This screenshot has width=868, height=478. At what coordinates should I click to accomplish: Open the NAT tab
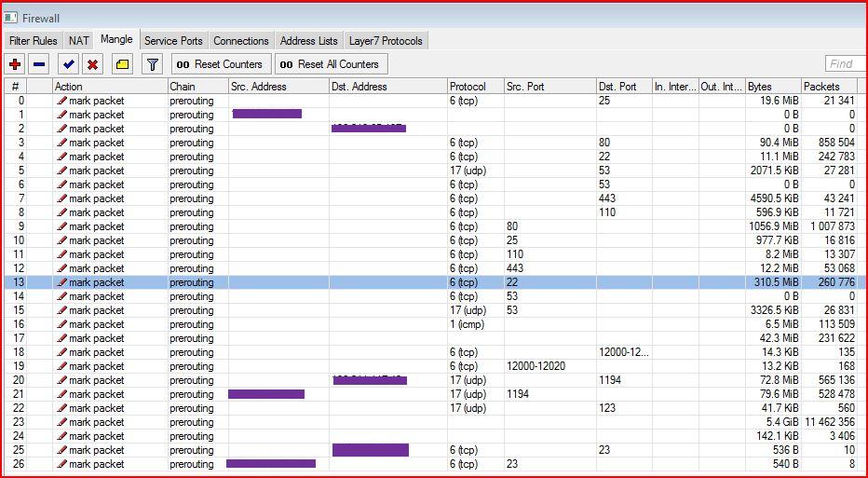[78, 41]
